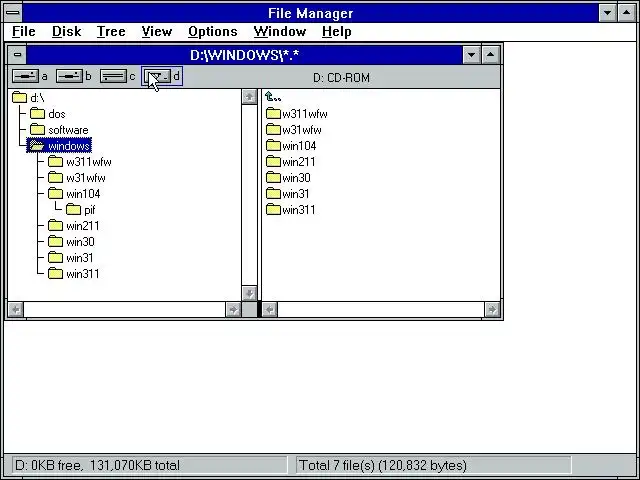Select the dos folder in tree
Screen dimensions: 640x480
point(47,114)
